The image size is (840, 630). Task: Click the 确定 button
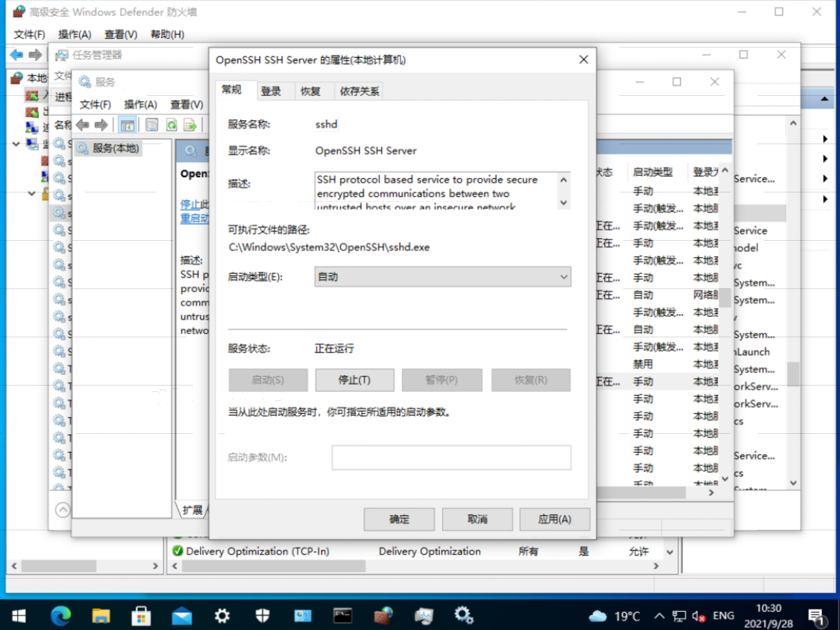pos(399,519)
